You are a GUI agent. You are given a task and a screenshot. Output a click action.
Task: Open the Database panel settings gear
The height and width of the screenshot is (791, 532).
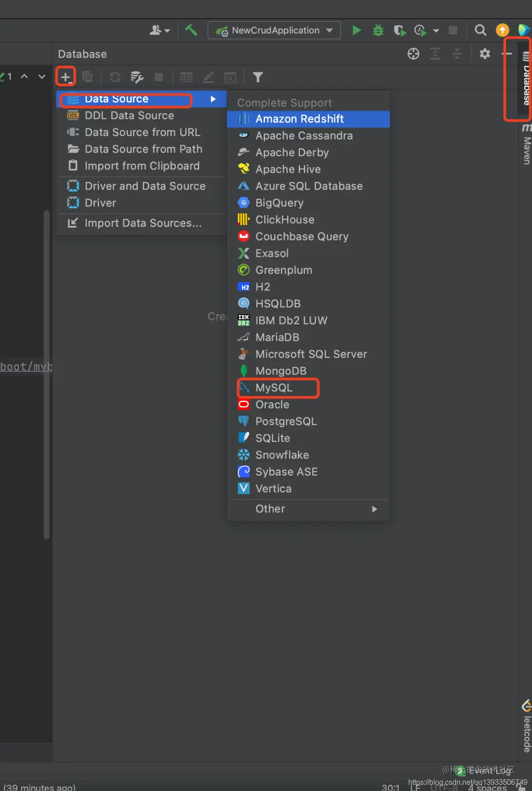485,54
